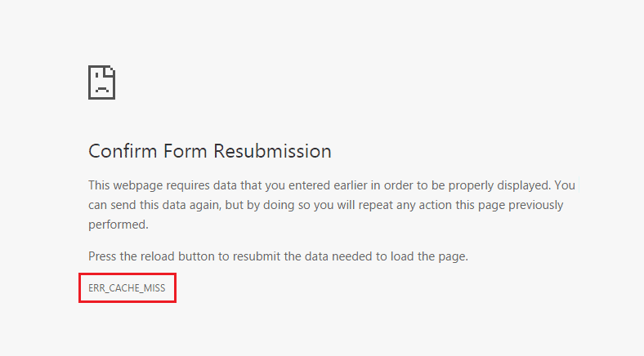Click the word "previously" in the description
The height and width of the screenshot is (356, 644).
point(535,205)
